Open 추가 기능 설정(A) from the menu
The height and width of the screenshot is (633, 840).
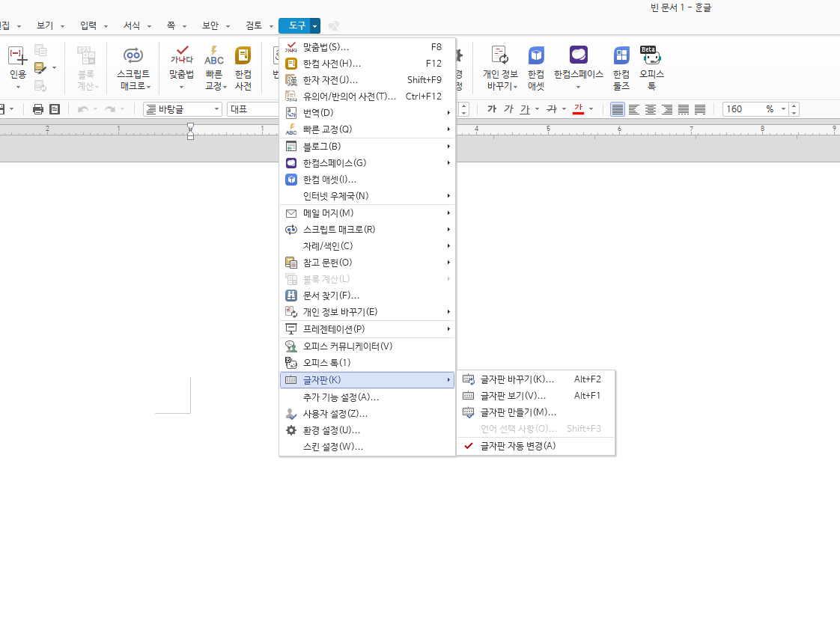tap(367, 397)
